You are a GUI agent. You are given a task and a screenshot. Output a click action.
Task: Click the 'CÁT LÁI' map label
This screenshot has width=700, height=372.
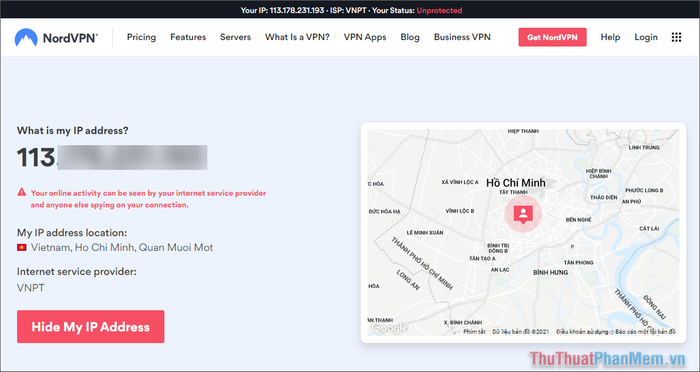[649, 229]
